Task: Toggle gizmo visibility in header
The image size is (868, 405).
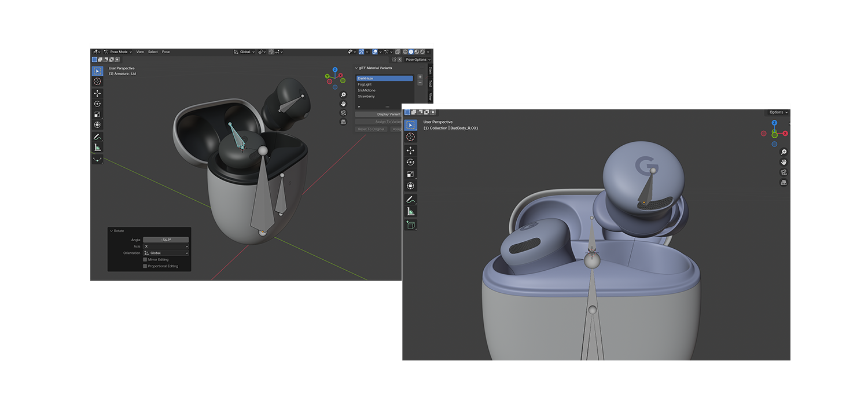Action: 361,51
